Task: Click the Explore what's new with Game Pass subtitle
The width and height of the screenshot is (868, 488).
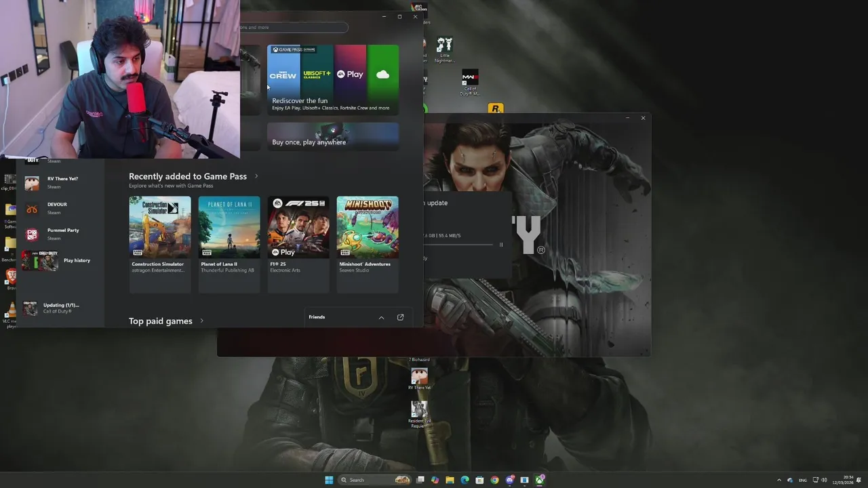Action: tap(171, 186)
